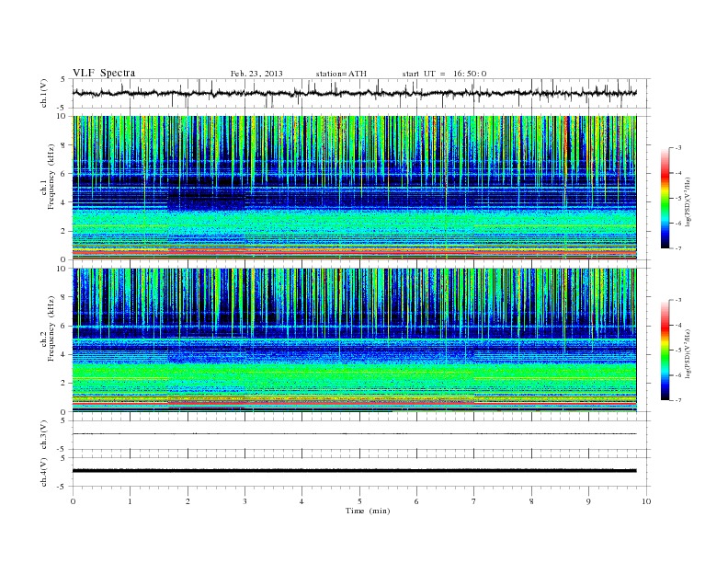The width and height of the screenshot is (728, 563).
Task: Click the "VLF Spectra" plot title
Action: pos(104,73)
